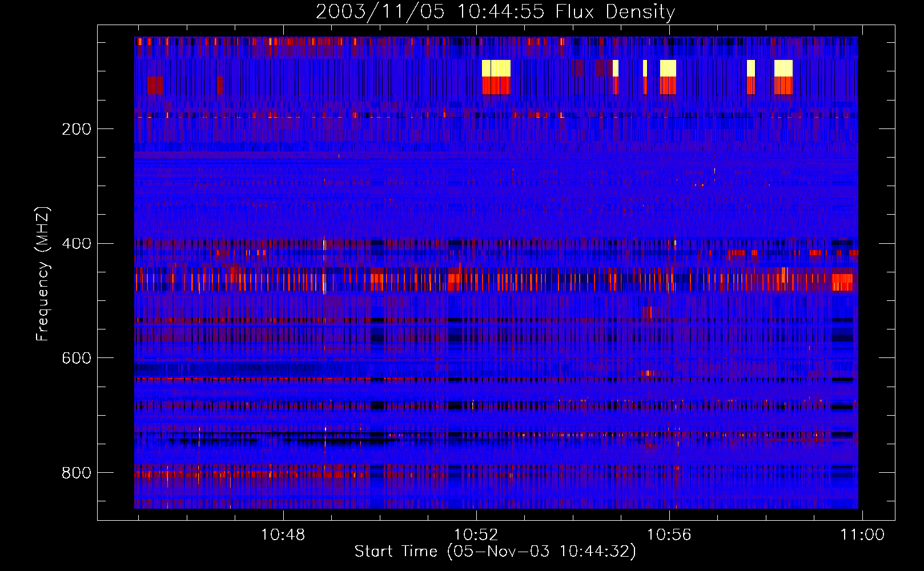The width and height of the screenshot is (924, 571).
Task: Click the 10:52 time tick label
Action: [476, 535]
